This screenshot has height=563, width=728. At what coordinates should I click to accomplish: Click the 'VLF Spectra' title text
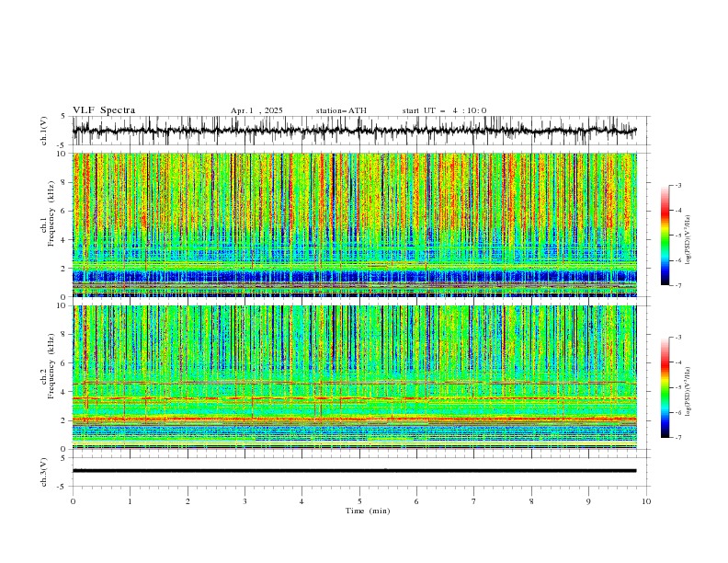point(104,110)
